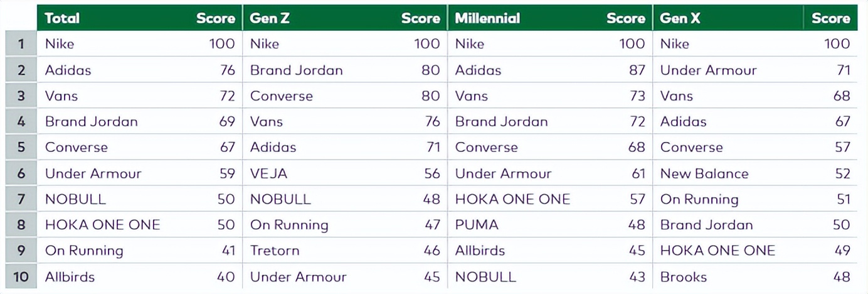Select the "Tretorn" cell
The image size is (868, 294).
click(x=275, y=251)
